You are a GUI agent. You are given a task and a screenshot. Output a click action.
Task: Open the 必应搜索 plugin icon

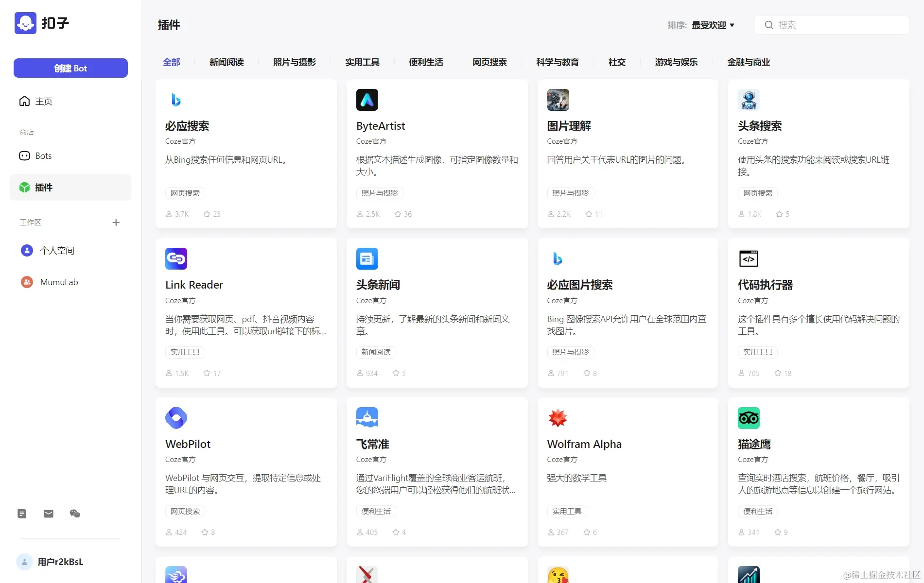pyautogui.click(x=176, y=100)
